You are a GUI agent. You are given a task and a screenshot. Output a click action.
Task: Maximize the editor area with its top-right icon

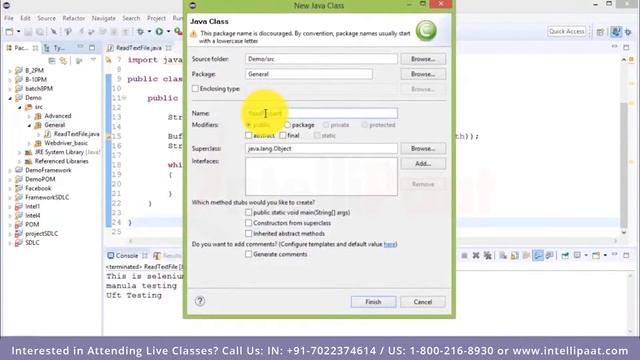(x=626, y=47)
